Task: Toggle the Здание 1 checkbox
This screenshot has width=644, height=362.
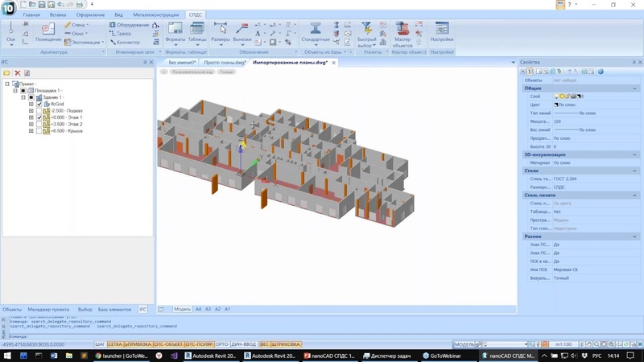Action: (31, 97)
